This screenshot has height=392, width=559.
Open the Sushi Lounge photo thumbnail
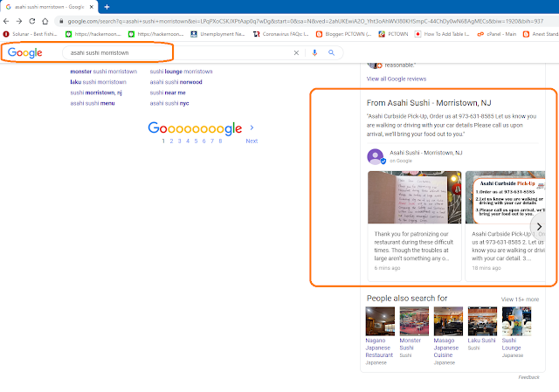point(516,321)
